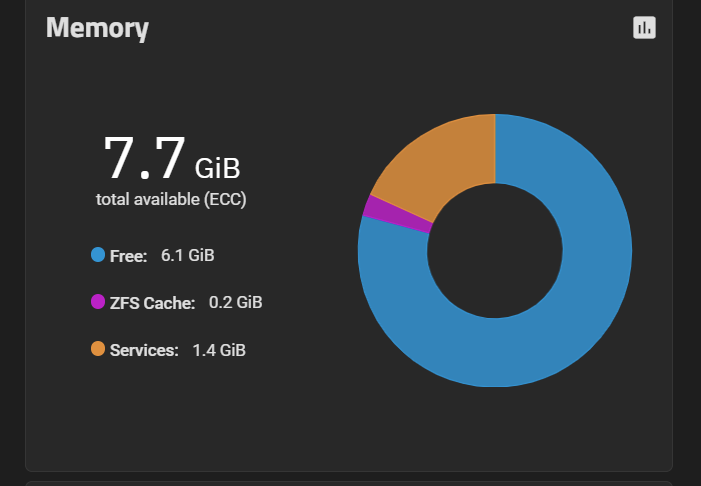
Task: Click the large 7.7 total memory number
Action: click(x=145, y=158)
